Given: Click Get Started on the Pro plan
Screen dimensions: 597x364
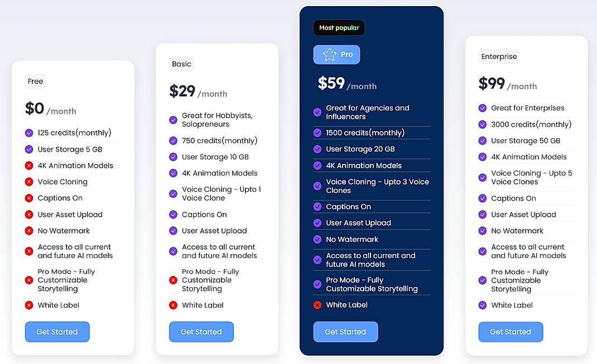Looking at the screenshot, I should click(x=345, y=331).
